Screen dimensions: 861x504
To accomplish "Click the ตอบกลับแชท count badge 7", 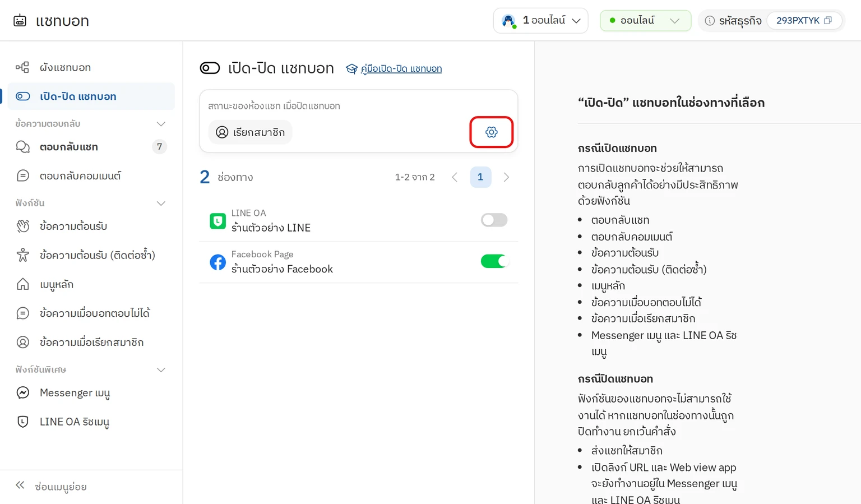I will click(x=160, y=147).
